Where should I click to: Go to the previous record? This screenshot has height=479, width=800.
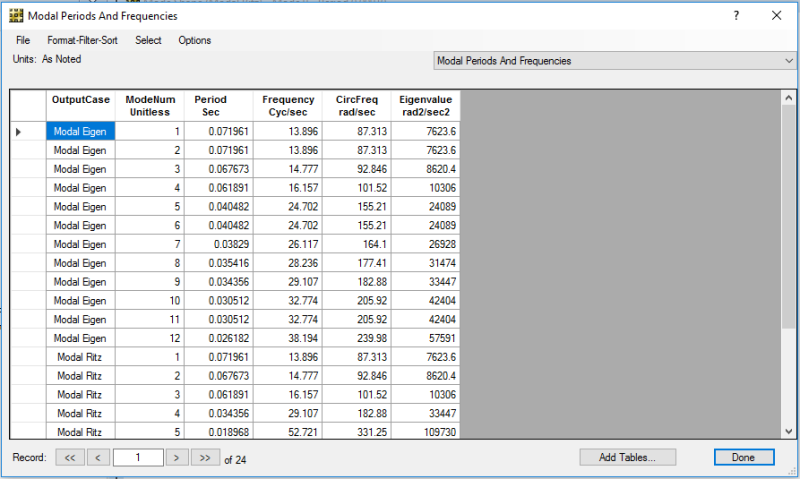pos(98,458)
